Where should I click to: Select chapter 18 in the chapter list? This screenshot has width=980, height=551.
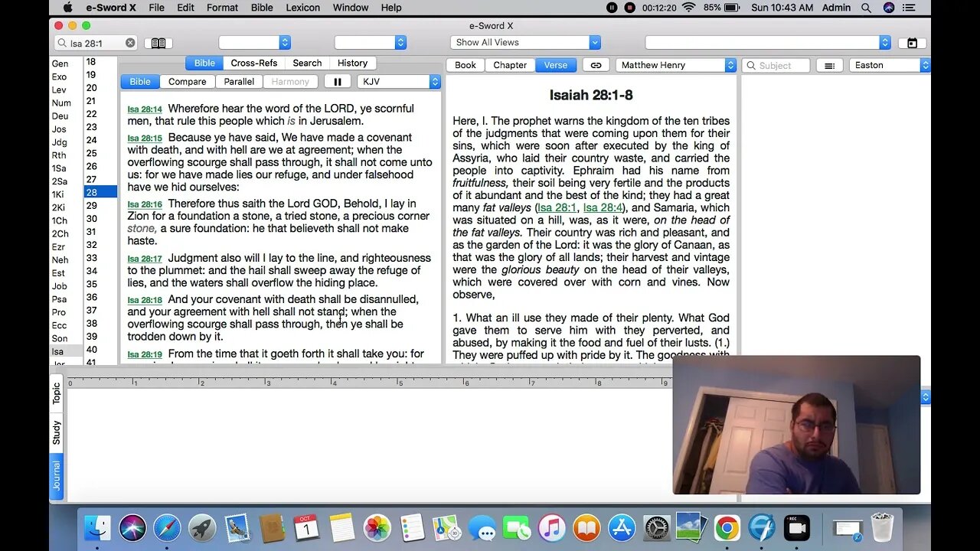tap(91, 62)
